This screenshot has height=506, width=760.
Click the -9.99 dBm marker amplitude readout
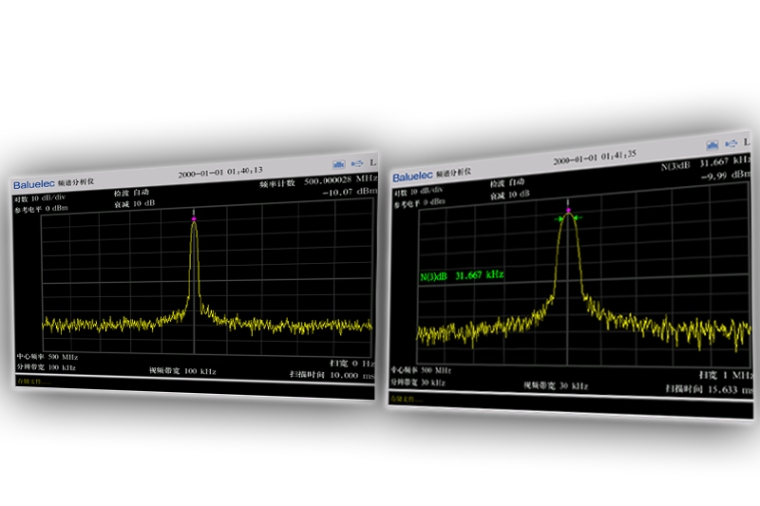[725, 174]
